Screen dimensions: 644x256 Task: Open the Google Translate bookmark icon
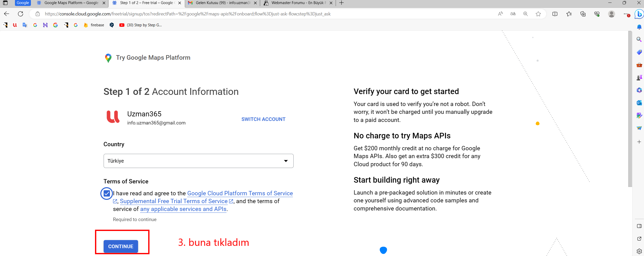[25, 25]
